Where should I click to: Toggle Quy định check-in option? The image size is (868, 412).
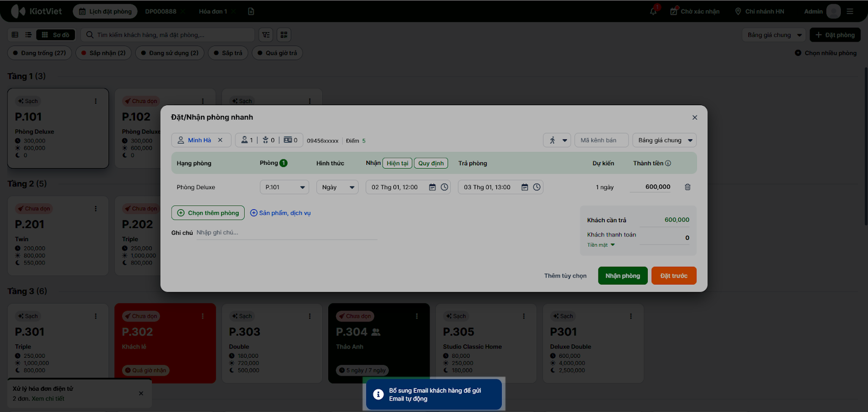pyautogui.click(x=431, y=163)
